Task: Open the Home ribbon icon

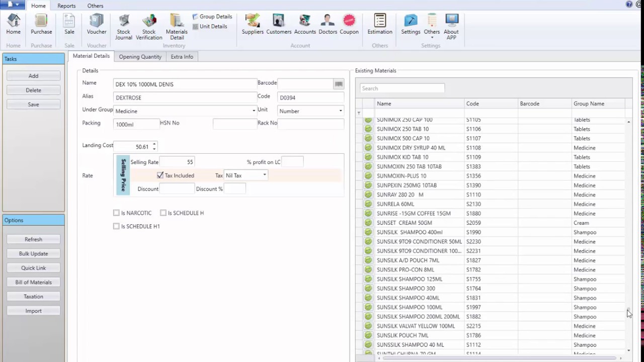Action: coord(14,24)
